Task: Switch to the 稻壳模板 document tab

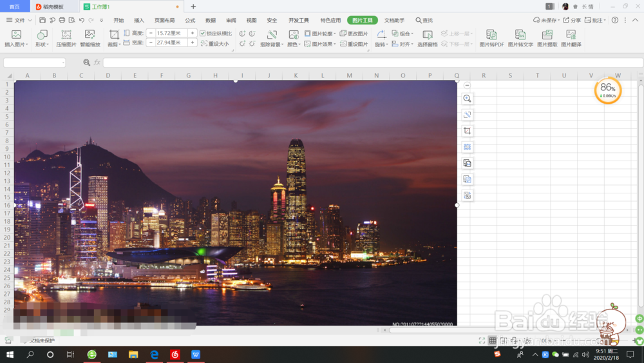Action: 53,6
